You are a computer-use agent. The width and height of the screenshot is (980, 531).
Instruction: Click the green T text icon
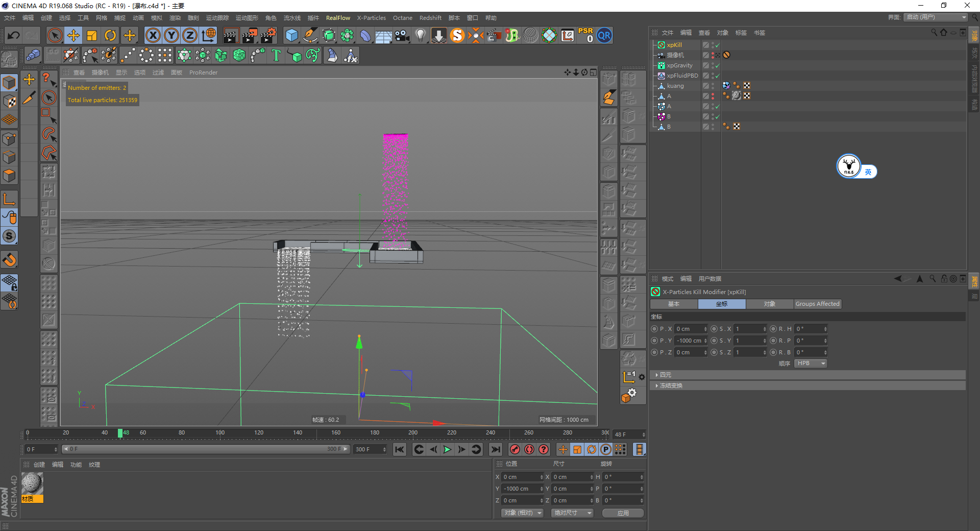(276, 55)
